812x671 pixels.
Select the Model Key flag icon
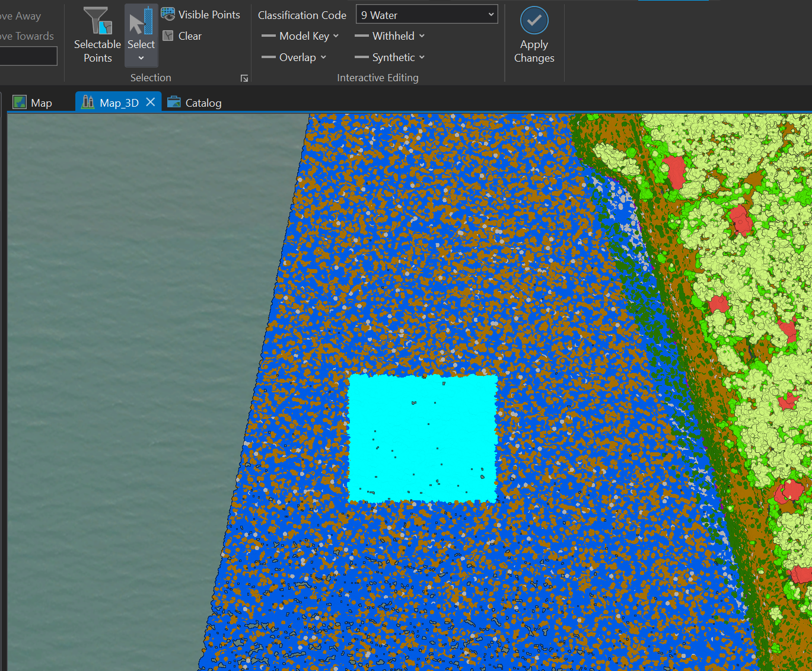pos(268,36)
